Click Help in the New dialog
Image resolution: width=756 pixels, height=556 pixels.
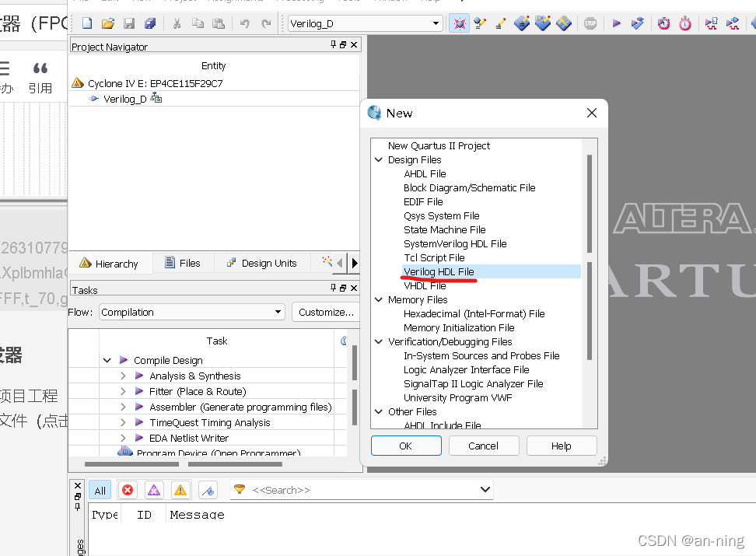[562, 446]
